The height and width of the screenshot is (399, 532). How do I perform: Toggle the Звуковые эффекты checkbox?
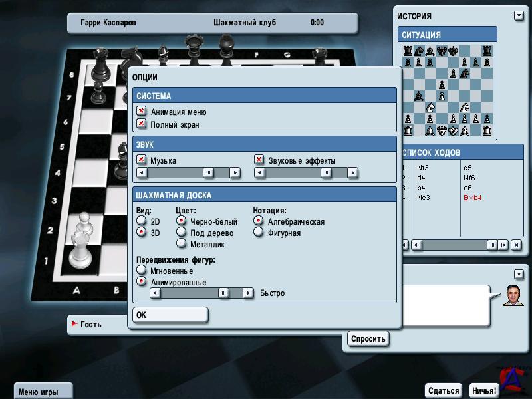coord(259,160)
